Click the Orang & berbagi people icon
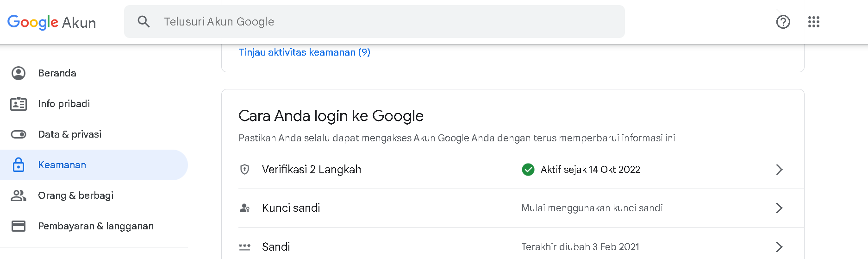The width and height of the screenshot is (868, 259). 19,196
